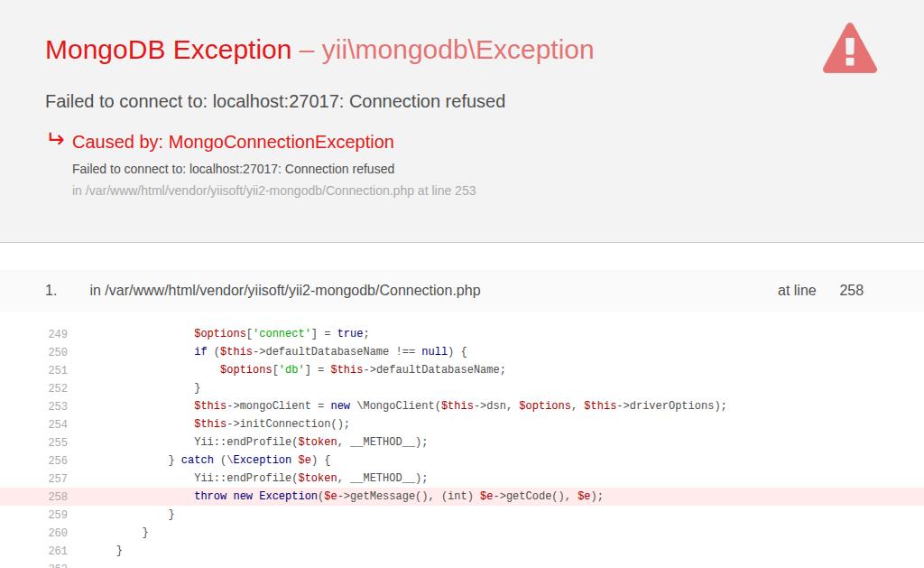The image size is (924, 568).
Task: Click gutter line number 253
Action: click(58, 406)
